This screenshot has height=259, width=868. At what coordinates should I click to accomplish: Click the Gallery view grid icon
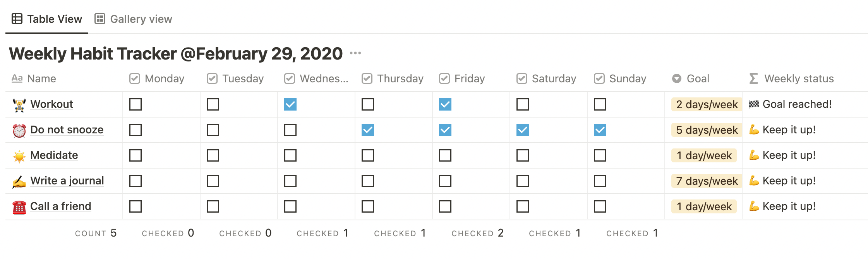(100, 19)
